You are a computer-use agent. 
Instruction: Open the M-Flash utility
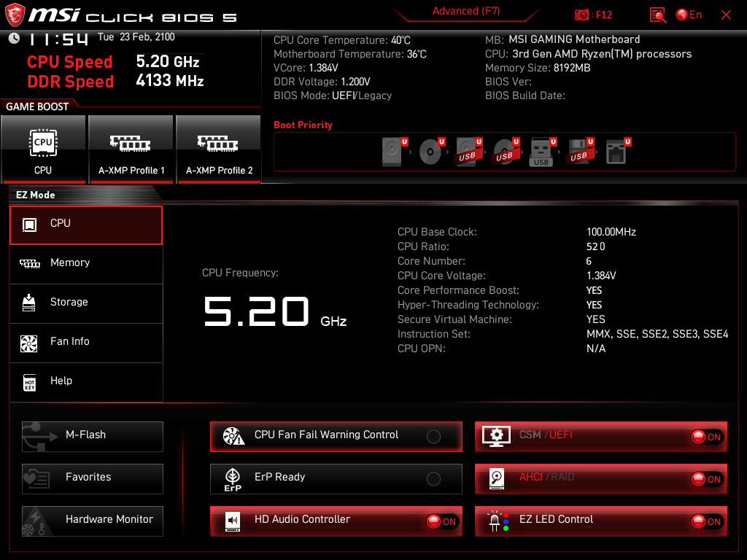pyautogui.click(x=93, y=436)
